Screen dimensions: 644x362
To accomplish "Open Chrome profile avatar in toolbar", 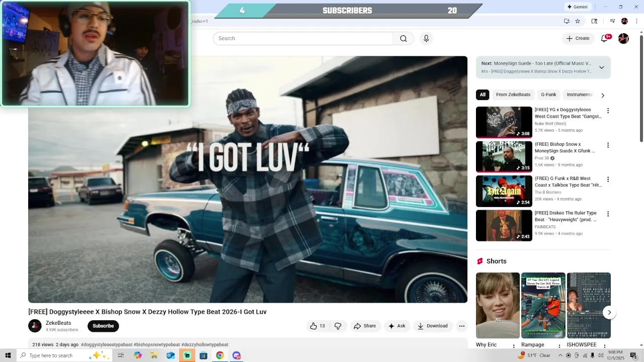I will [624, 21].
